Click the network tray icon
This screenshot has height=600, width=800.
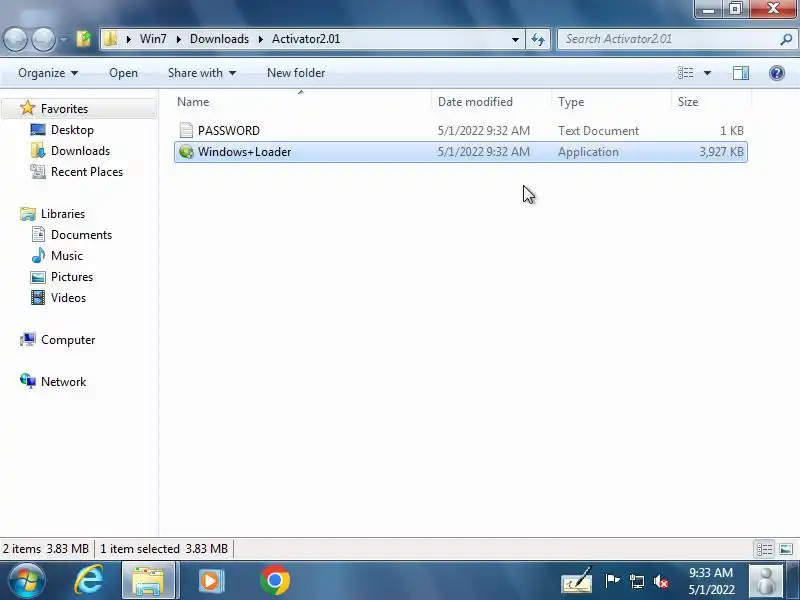(637, 581)
